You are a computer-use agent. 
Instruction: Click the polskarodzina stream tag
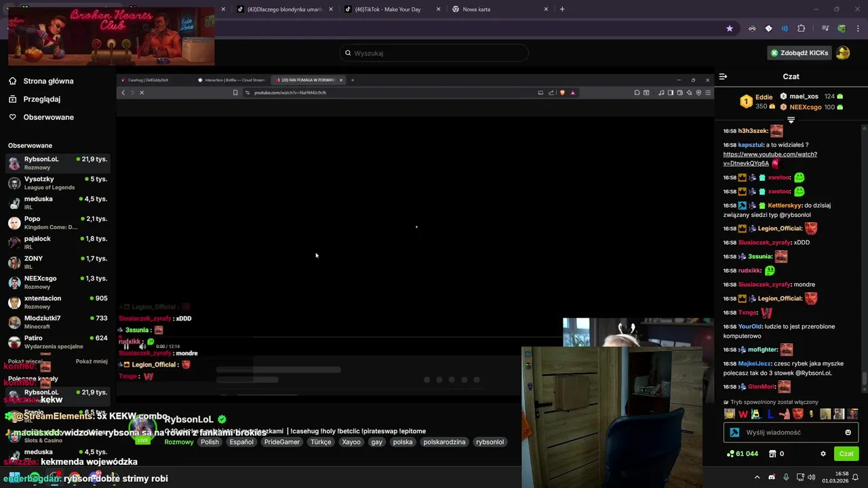[x=444, y=442]
